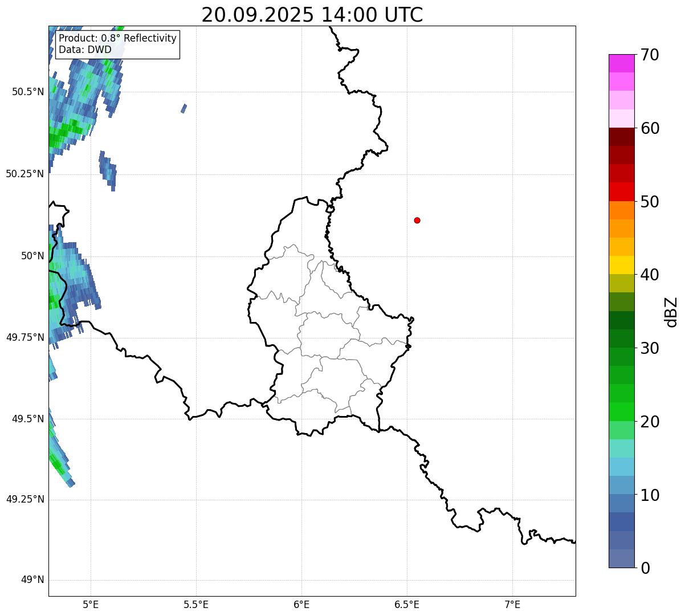This screenshot has height=616, width=685.
Task: Click the "Product: 0.8° Reflectivity" label
Action: pos(118,39)
